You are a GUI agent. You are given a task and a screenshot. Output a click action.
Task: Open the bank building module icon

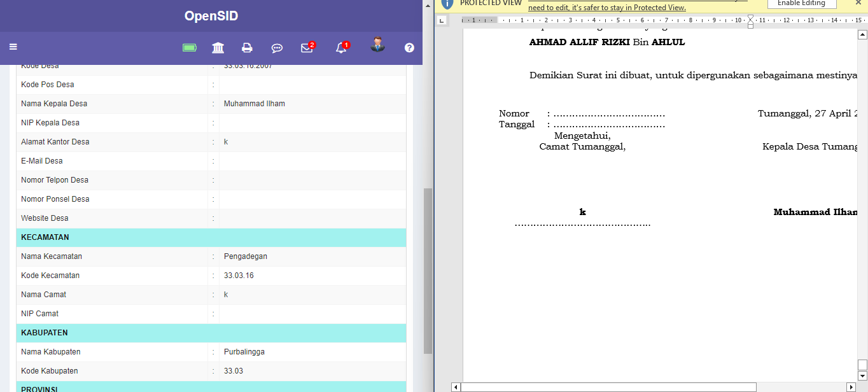coord(218,47)
